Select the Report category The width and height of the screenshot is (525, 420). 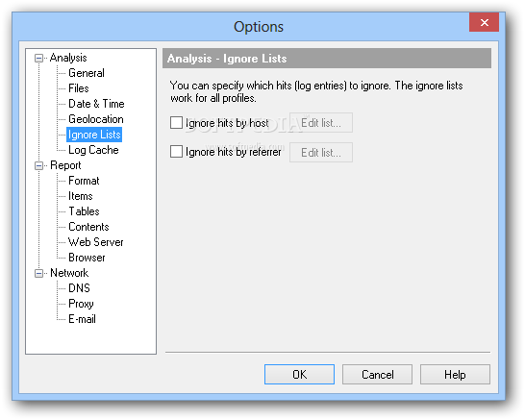coord(65,165)
